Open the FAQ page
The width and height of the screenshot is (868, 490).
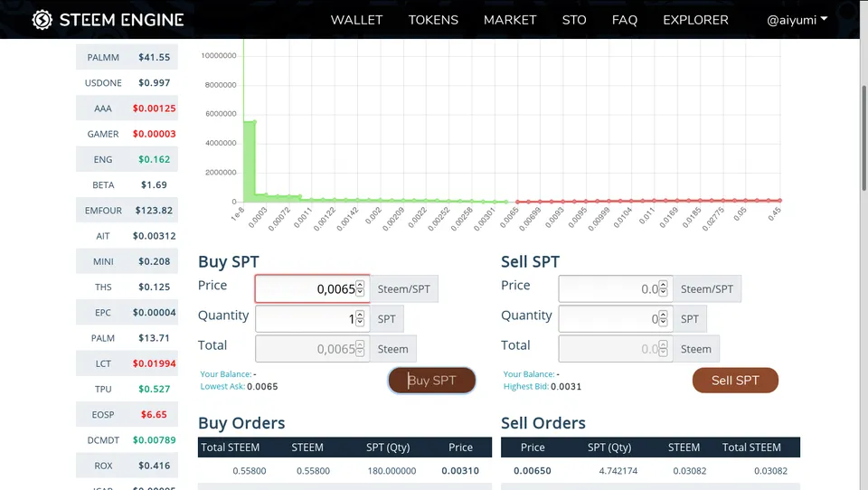tap(625, 20)
